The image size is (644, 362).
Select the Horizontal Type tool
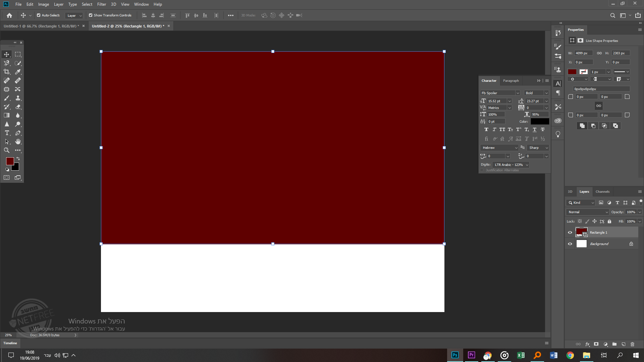pyautogui.click(x=6, y=133)
